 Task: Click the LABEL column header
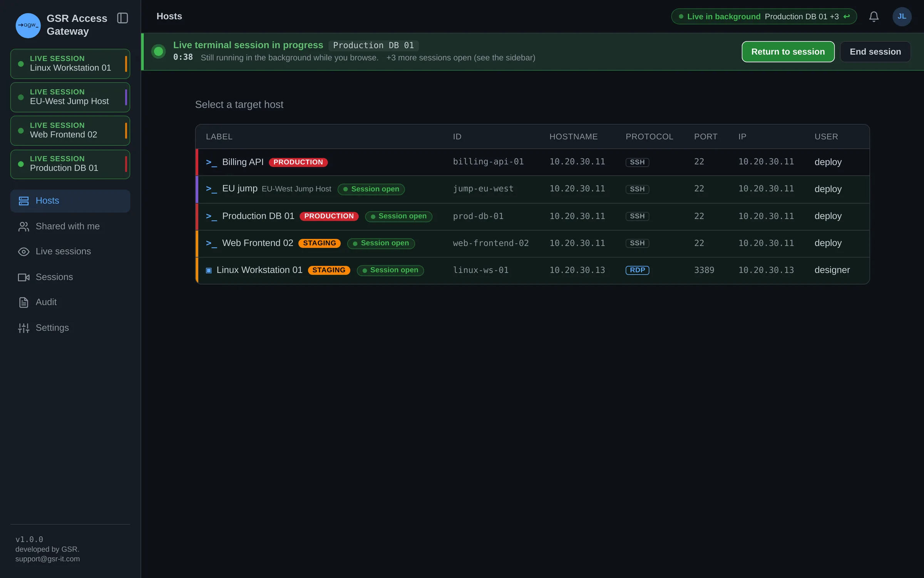[x=219, y=137]
